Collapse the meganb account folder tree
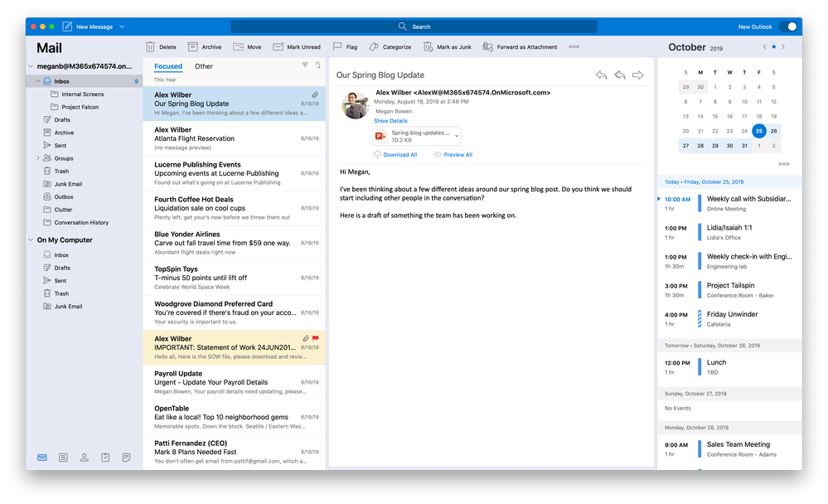Screen dimensions: 828x504 point(31,66)
